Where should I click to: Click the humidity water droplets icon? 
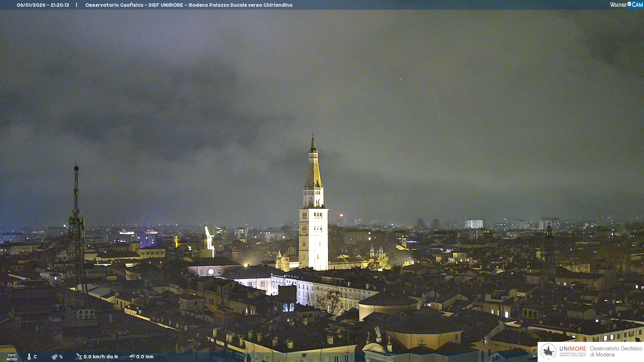(x=54, y=357)
